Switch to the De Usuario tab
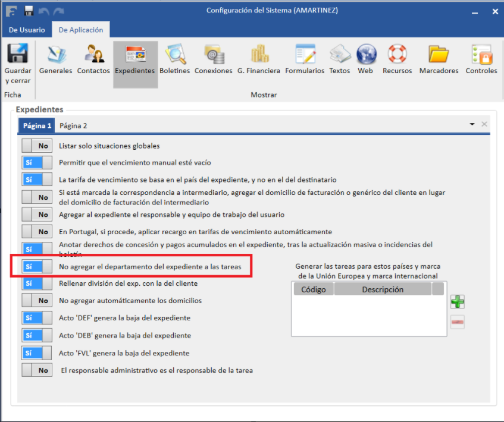This screenshot has width=504, height=422. click(26, 30)
